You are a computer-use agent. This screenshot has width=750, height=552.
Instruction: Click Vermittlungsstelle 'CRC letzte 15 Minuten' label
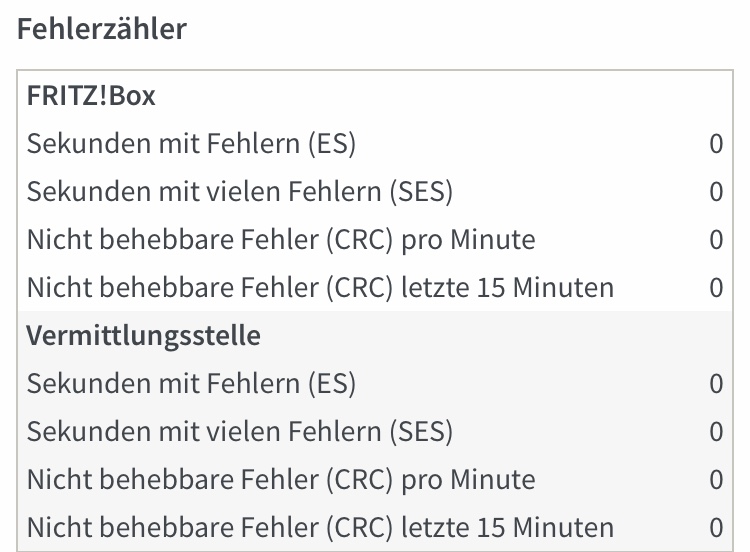pos(320,527)
